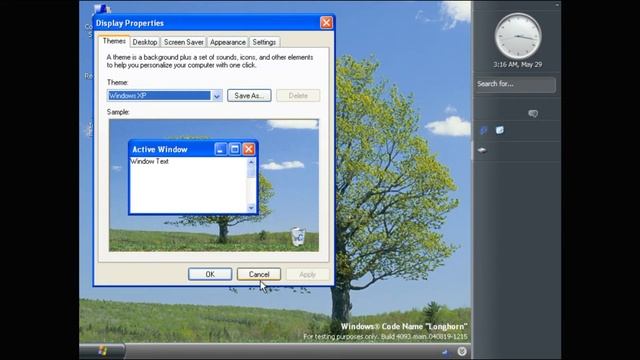Click the Recycle Bin icon in the sample preview
Screen dimensions: 640x360
[298, 237]
